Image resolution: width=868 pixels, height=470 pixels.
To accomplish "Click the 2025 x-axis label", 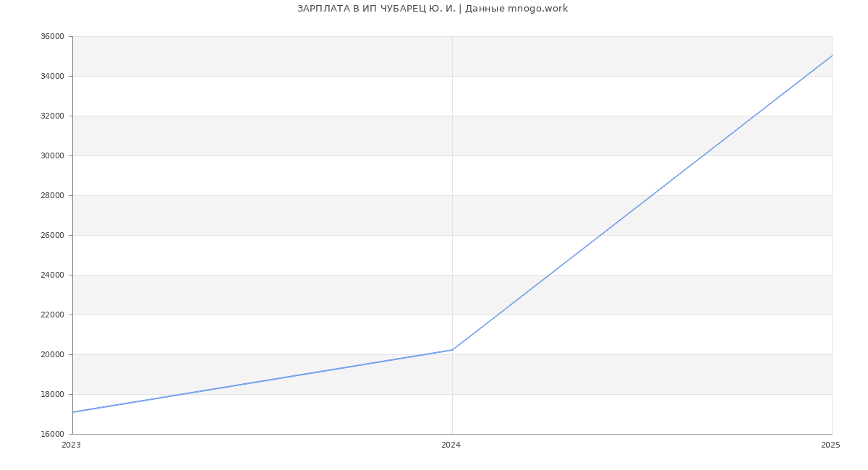I will [x=830, y=445].
